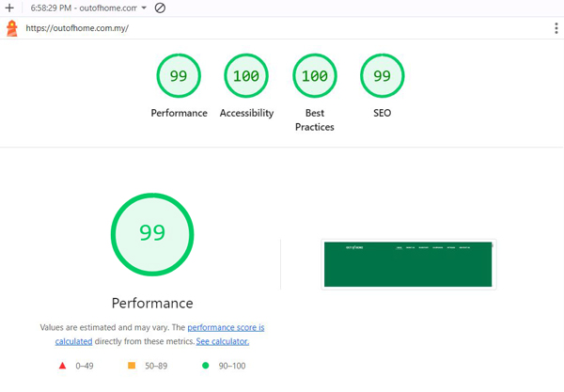Image resolution: width=564 pixels, height=392 pixels.
Task: Click the orange square 50–89 legend icon
Action: (132, 366)
